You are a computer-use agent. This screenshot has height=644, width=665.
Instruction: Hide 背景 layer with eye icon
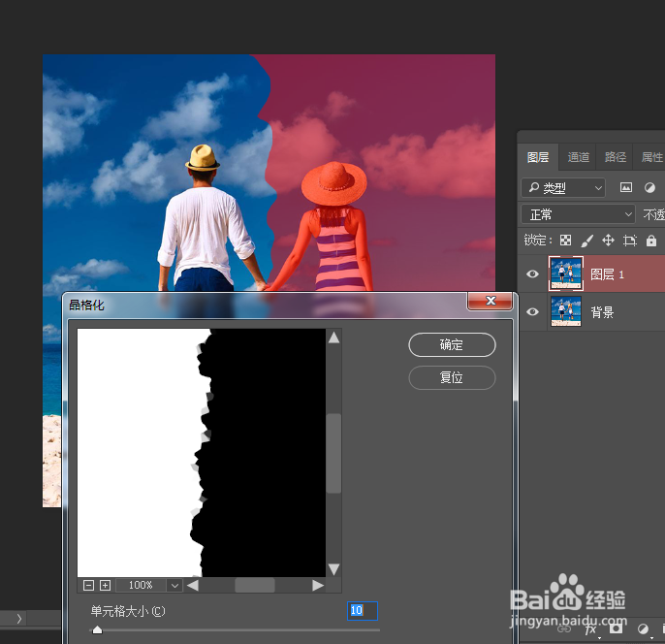click(533, 312)
